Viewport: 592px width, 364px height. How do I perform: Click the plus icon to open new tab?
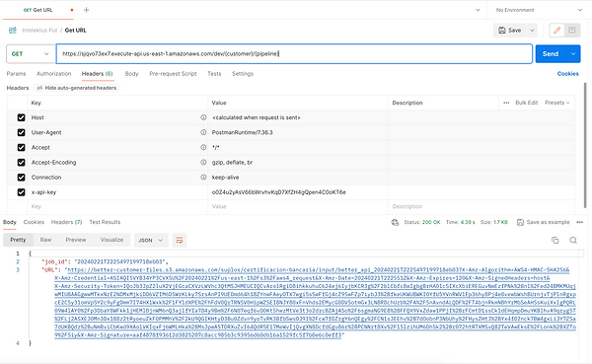click(87, 10)
